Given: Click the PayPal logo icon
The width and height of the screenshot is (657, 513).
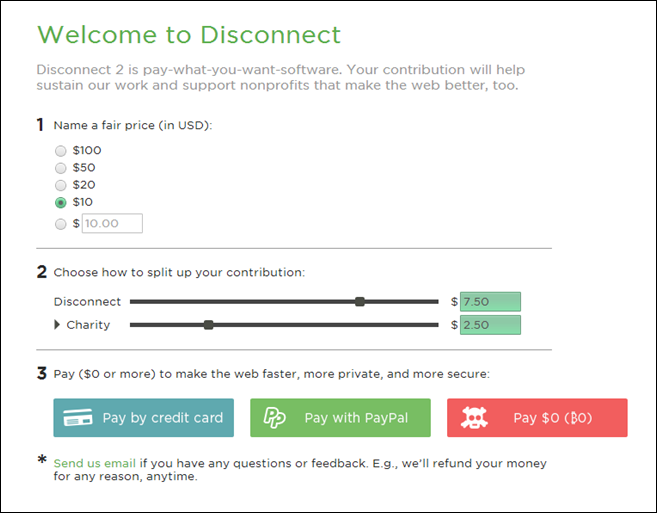Looking at the screenshot, I should (274, 418).
